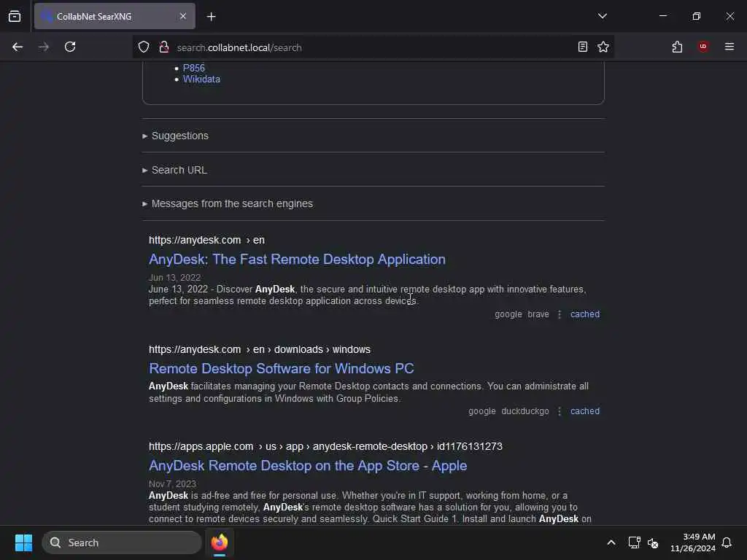Viewport: 747px width, 560px height.
Task: Click the brave engine label
Action: tap(538, 314)
